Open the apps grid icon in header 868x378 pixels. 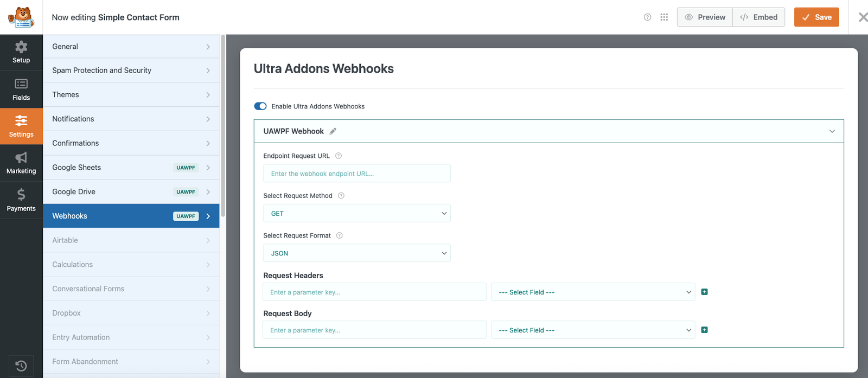click(664, 17)
